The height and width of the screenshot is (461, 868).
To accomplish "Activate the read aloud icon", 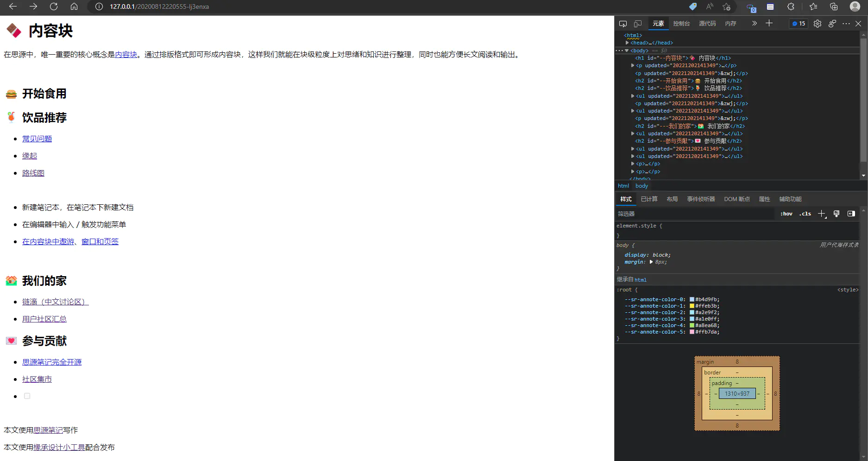I will point(710,6).
